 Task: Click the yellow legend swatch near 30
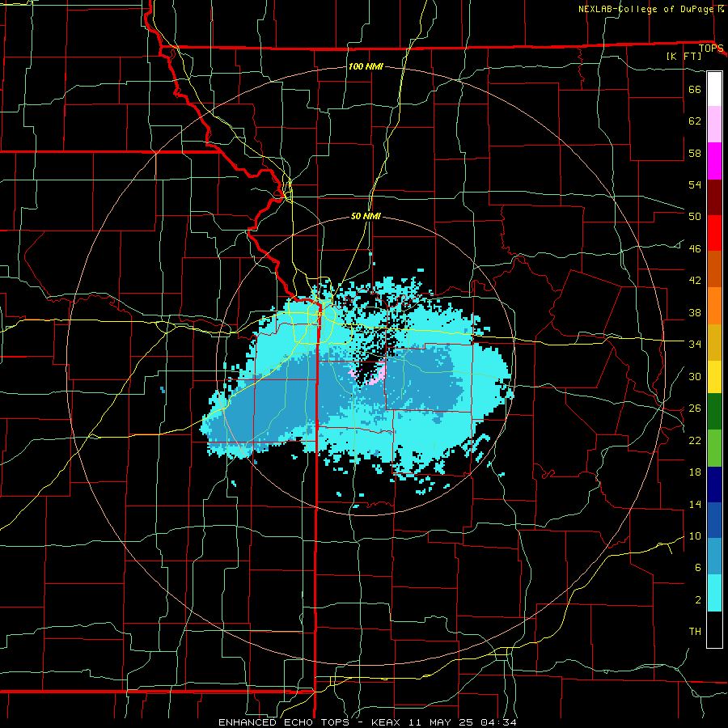[714, 377]
